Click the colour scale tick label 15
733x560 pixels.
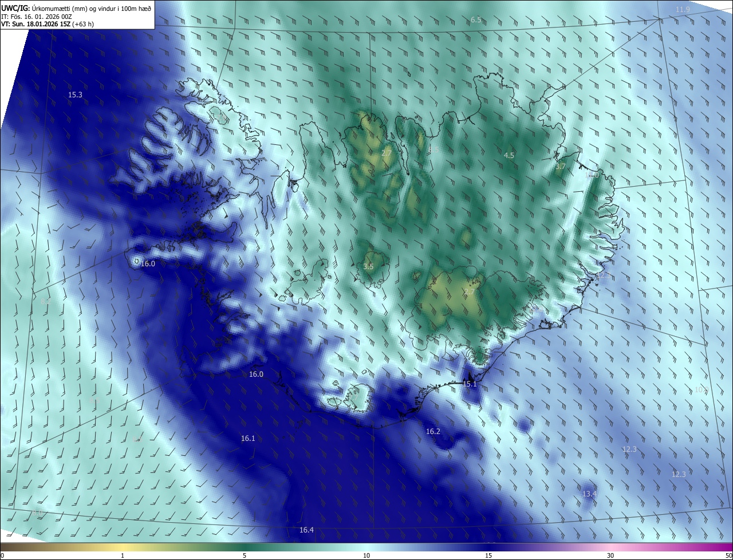pyautogui.click(x=488, y=555)
